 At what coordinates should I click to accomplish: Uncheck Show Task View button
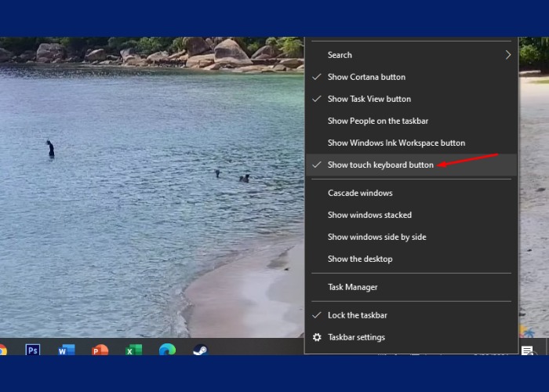pyautogui.click(x=369, y=99)
